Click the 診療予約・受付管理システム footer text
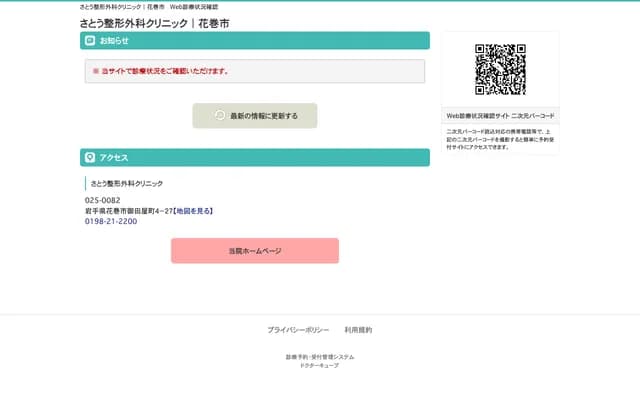The height and width of the screenshot is (400, 640). point(319,357)
